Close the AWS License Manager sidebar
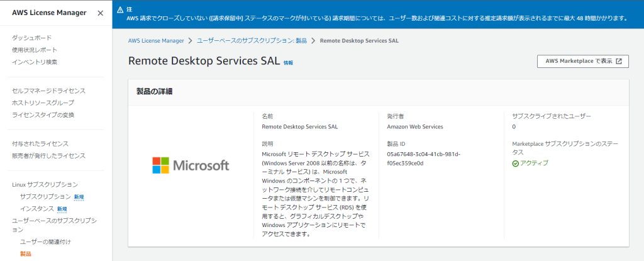The width and height of the screenshot is (644, 261). (x=100, y=13)
